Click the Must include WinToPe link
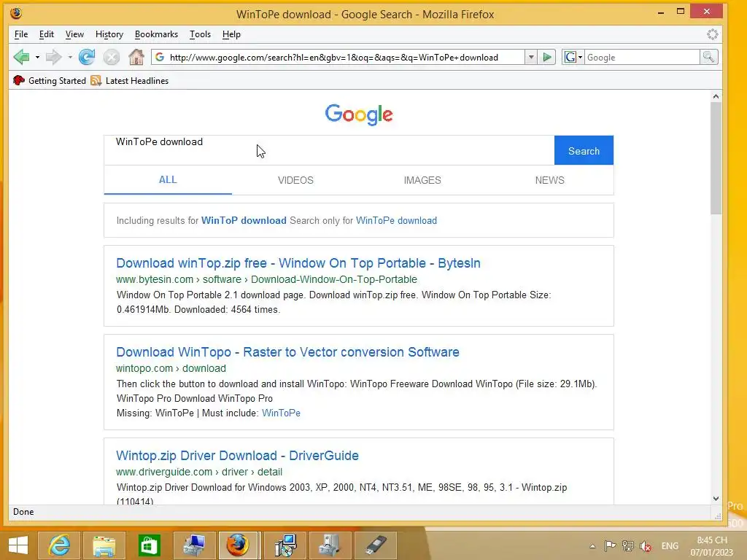 [x=281, y=413]
